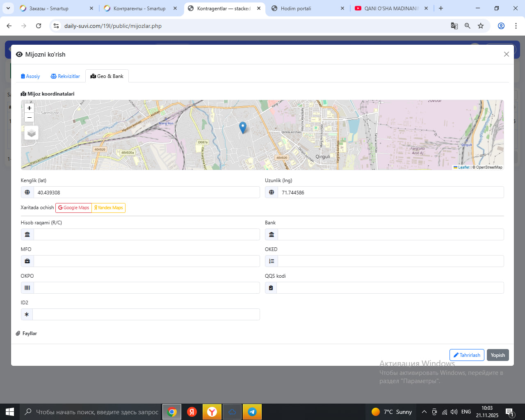The width and height of the screenshot is (525, 420).
Task: Expand the browser tab search dropdown
Action: tap(8, 8)
